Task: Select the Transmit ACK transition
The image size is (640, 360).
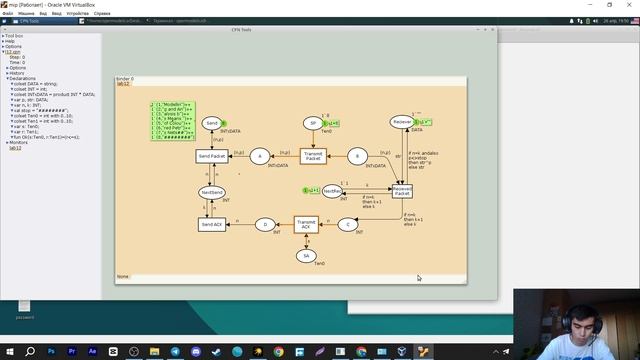Action: click(x=306, y=224)
